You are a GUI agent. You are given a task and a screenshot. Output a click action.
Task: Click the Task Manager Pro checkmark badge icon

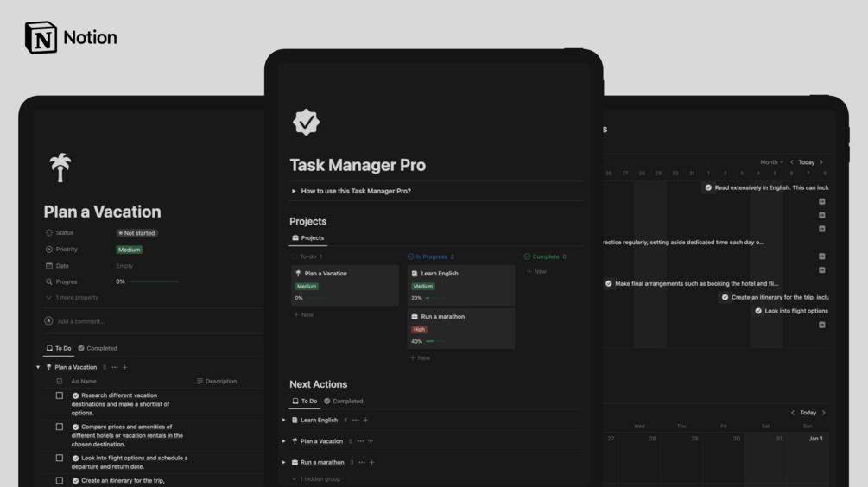306,123
